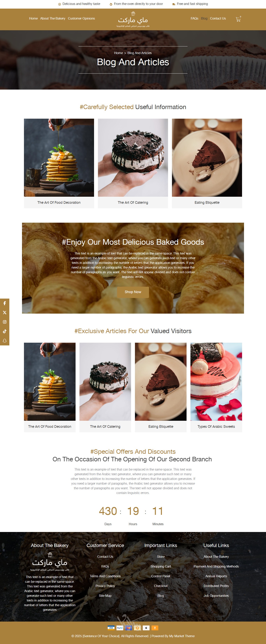Open the Home breadcrumb link

[119, 53]
